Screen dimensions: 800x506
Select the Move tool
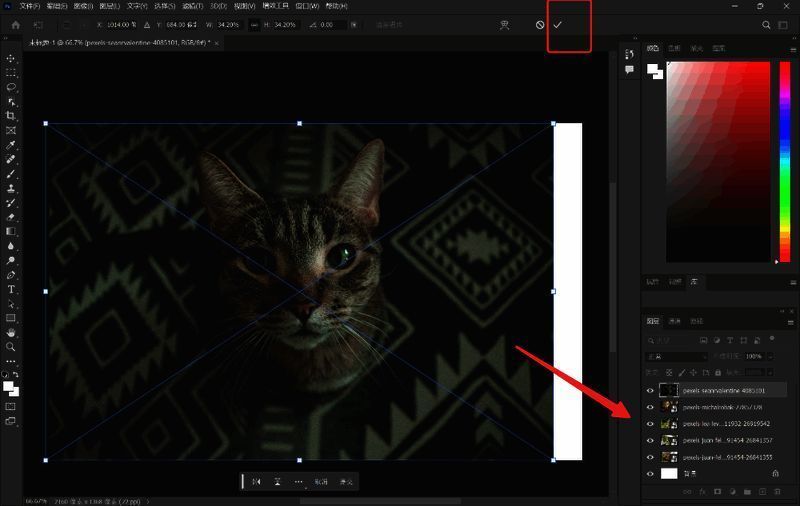(x=11, y=59)
